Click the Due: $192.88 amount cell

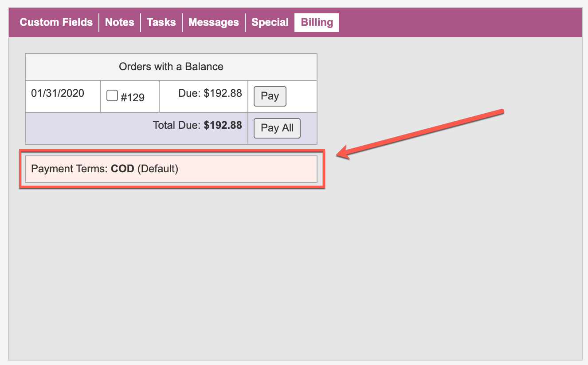click(x=210, y=93)
